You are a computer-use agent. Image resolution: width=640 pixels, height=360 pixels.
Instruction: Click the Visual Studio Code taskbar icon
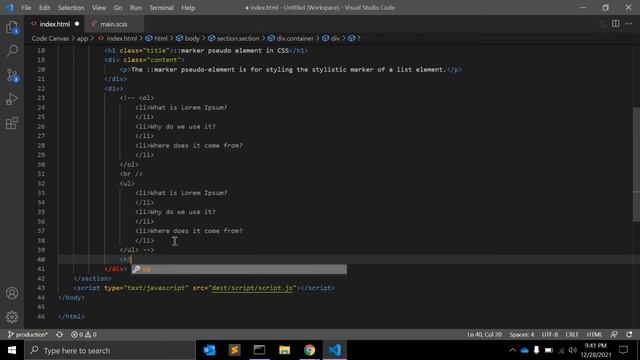coord(335,350)
